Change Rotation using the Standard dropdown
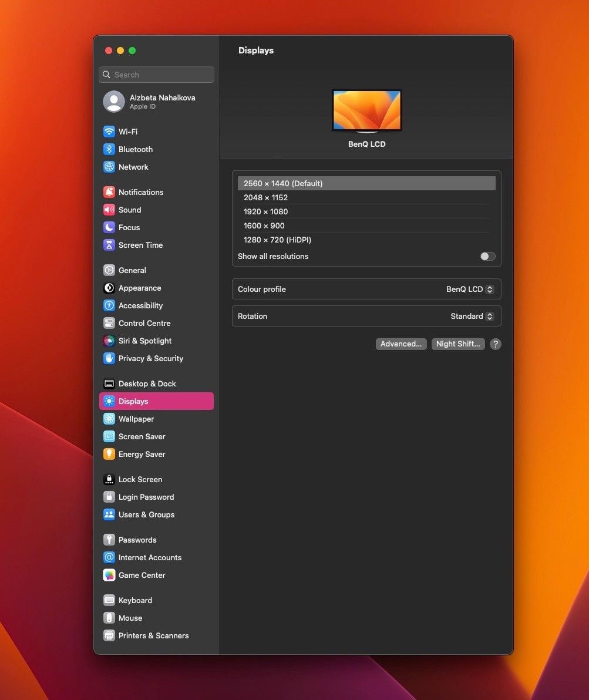Image resolution: width=589 pixels, height=700 pixels. point(472,316)
